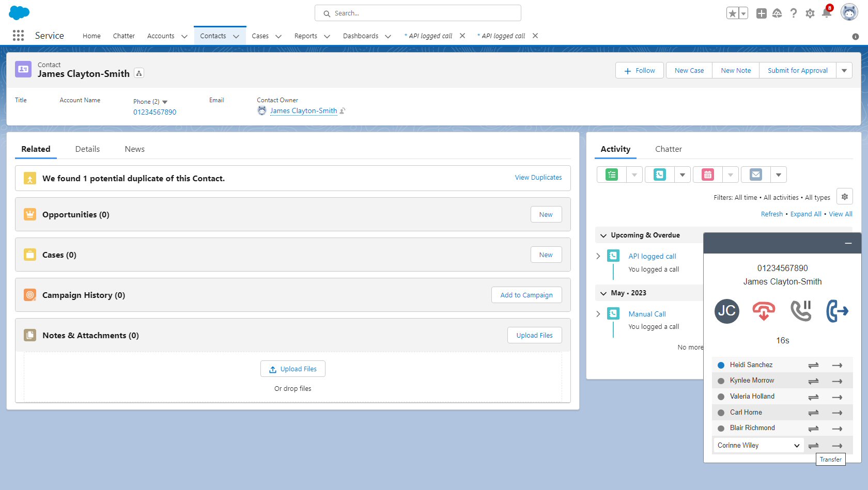Open the Setup gear icon
The height and width of the screenshot is (490, 868).
810,13
